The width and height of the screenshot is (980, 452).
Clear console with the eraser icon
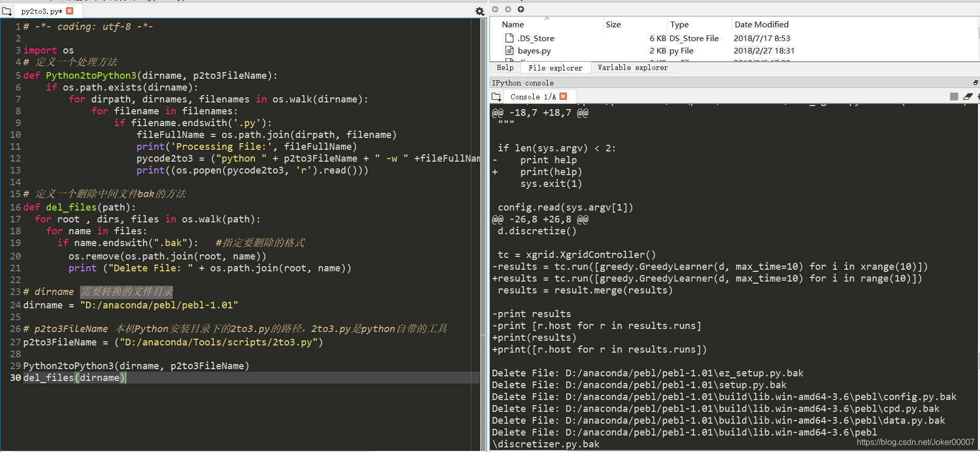pos(968,96)
